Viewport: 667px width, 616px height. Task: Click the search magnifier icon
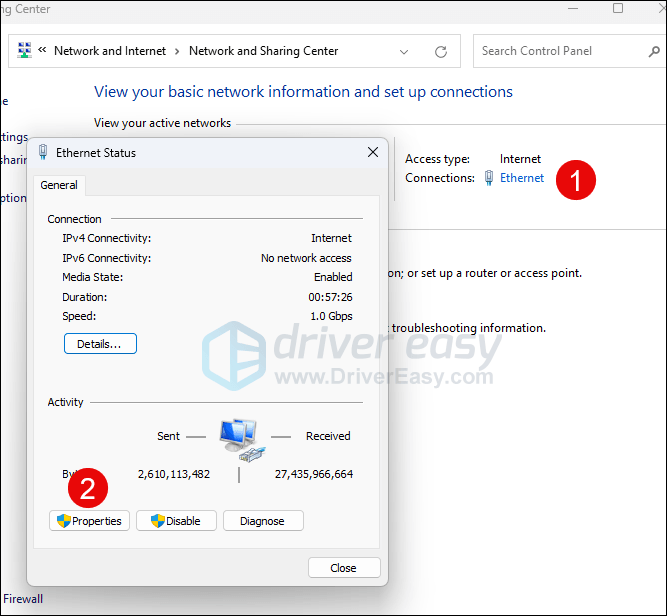pyautogui.click(x=655, y=51)
